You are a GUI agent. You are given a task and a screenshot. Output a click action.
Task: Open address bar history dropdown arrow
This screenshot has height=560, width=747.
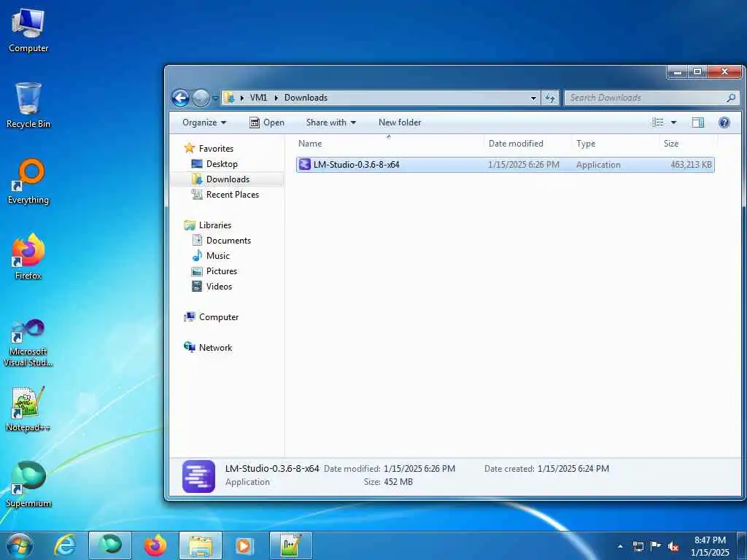[x=533, y=98]
